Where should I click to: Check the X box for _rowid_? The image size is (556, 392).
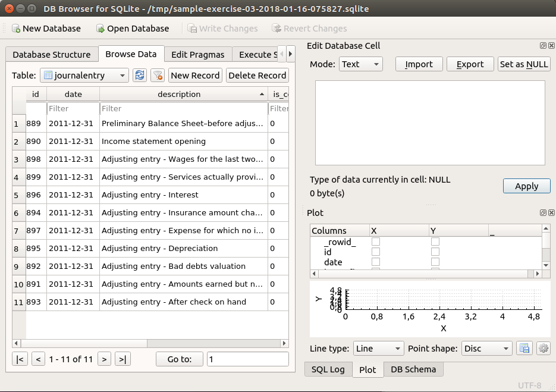375,242
